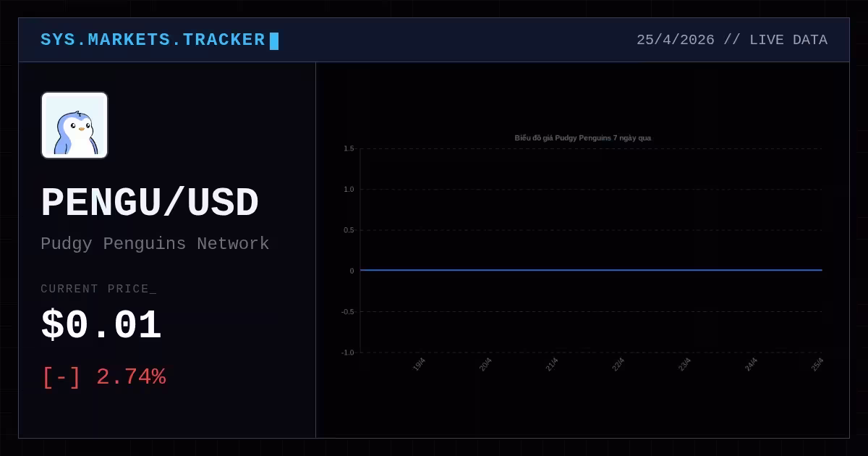Viewport: 868px width, 456px height.
Task: Click the 0.5 y-axis label
Action: tap(349, 230)
